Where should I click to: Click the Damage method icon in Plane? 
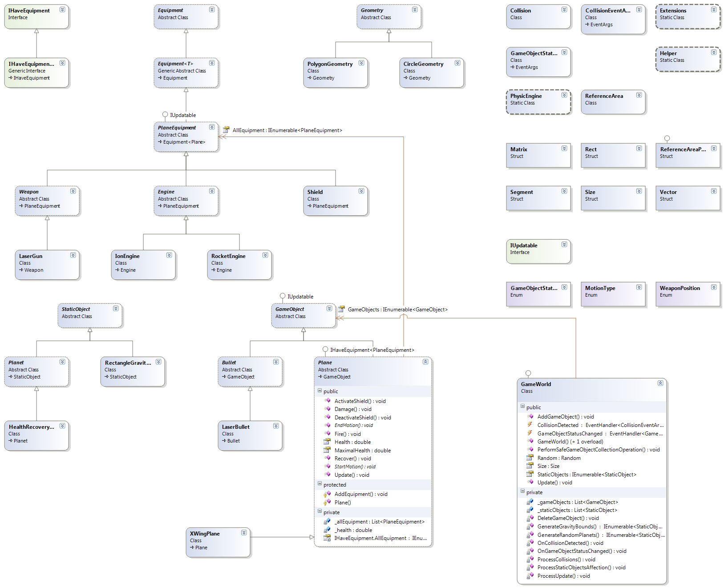[x=327, y=409]
